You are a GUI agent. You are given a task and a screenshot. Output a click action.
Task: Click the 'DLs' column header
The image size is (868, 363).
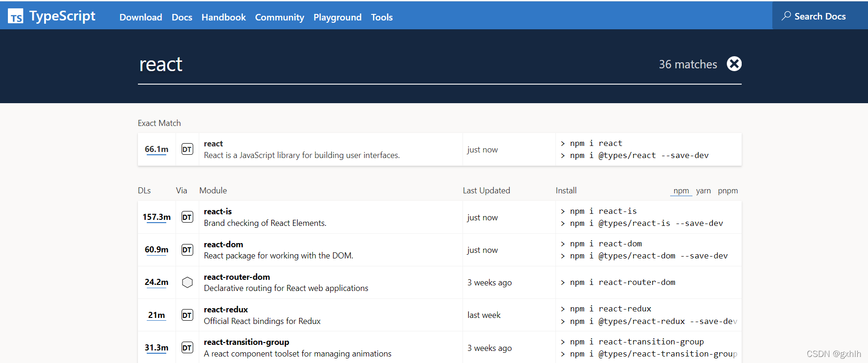pyautogui.click(x=144, y=191)
